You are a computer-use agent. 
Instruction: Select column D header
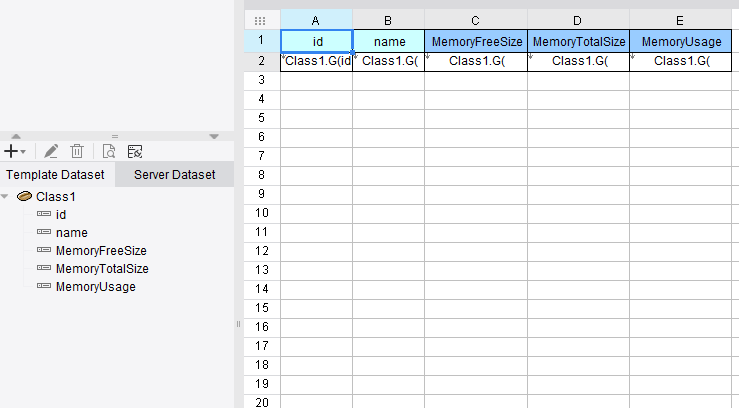click(x=578, y=21)
